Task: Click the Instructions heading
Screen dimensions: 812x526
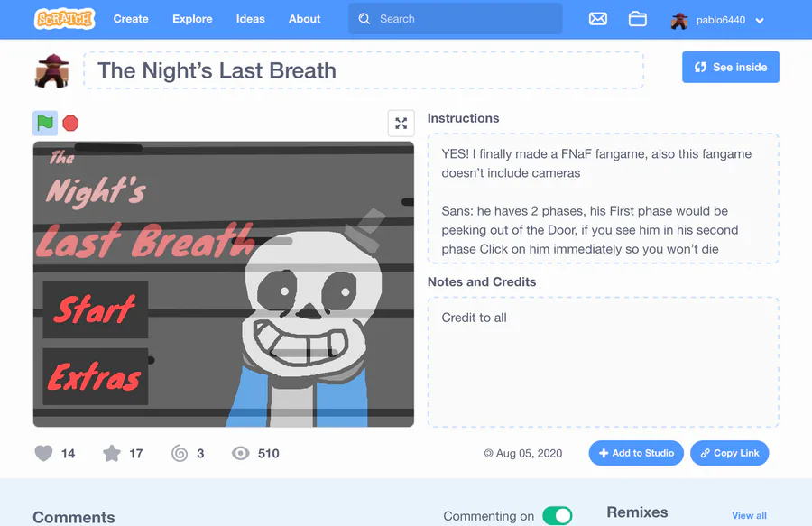Action: point(463,118)
